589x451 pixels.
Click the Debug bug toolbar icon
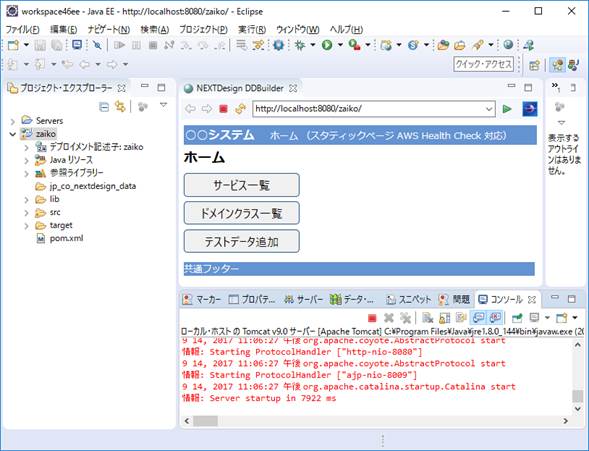pos(300,45)
